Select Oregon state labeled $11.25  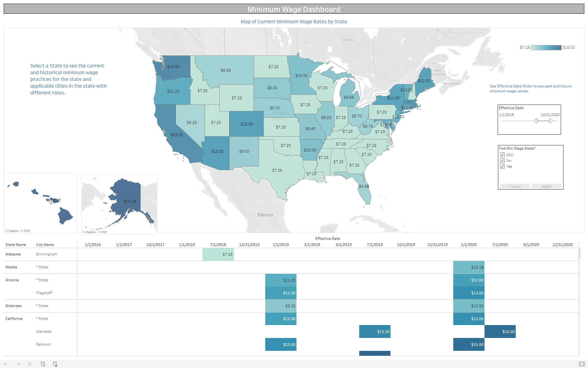[173, 91]
